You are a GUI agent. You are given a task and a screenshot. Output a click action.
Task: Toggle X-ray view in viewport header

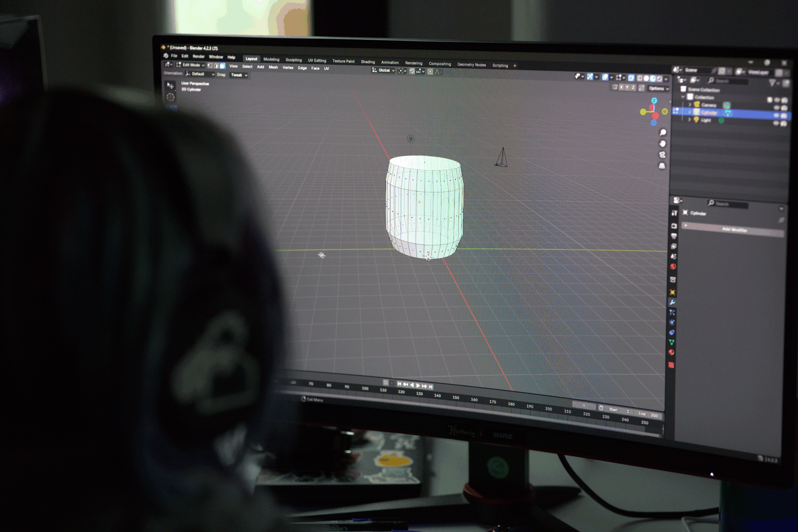point(631,78)
